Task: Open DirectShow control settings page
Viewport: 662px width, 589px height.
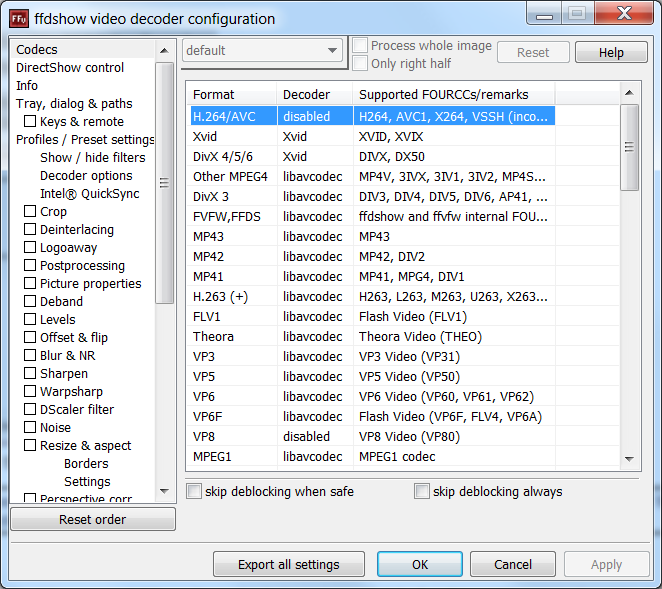Action: (x=70, y=67)
